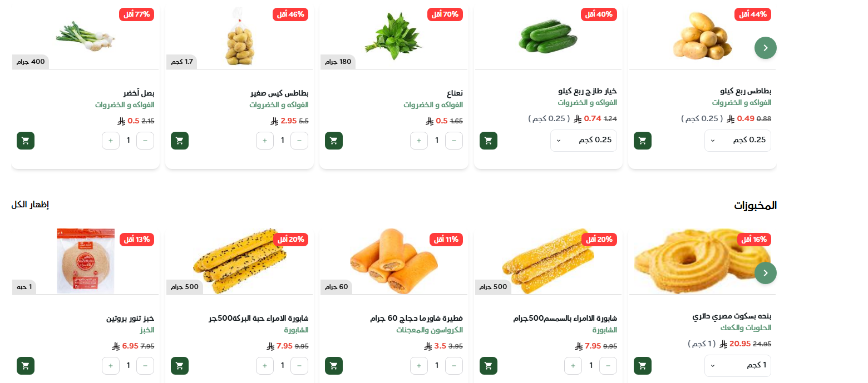Click cart icon for خيار طازج ربع كيلو

pos(489,141)
